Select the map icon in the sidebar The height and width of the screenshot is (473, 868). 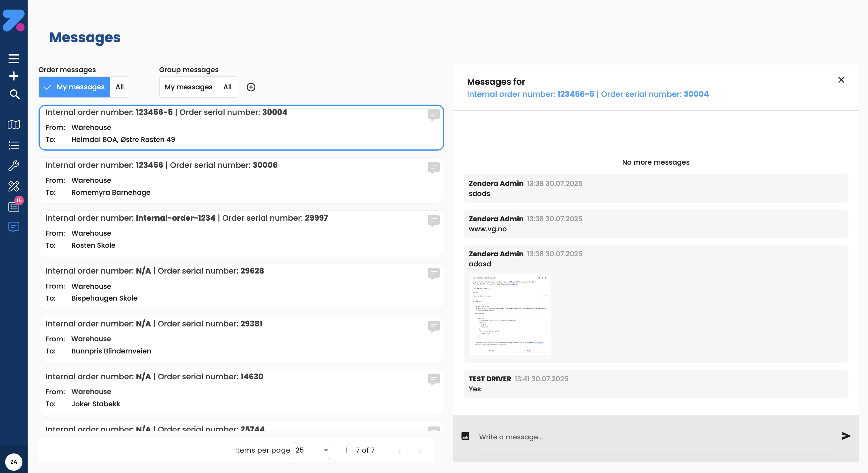click(x=14, y=125)
